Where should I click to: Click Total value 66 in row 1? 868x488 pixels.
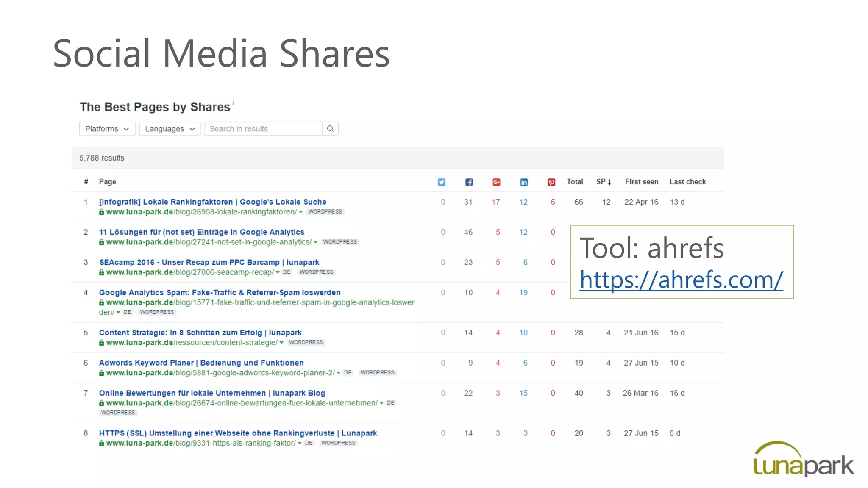(x=579, y=202)
